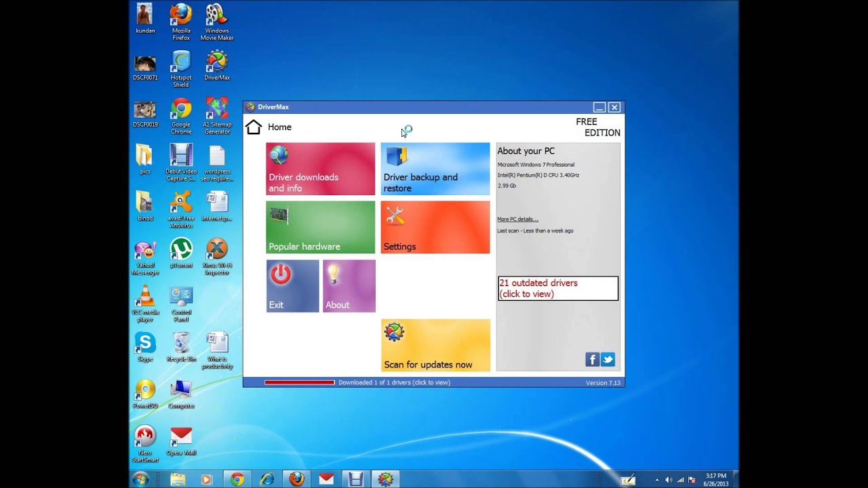
Task: Select the Windows Movie Maker desktop icon
Action: click(x=217, y=22)
